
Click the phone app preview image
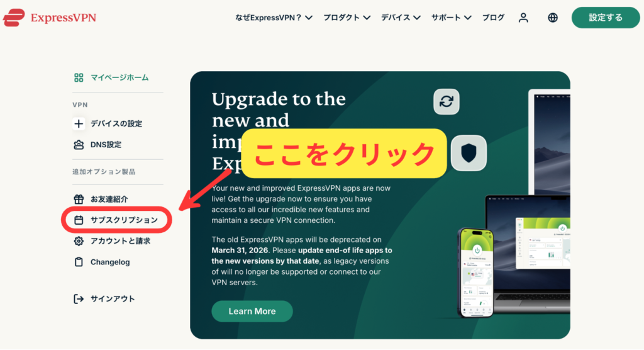(475, 273)
